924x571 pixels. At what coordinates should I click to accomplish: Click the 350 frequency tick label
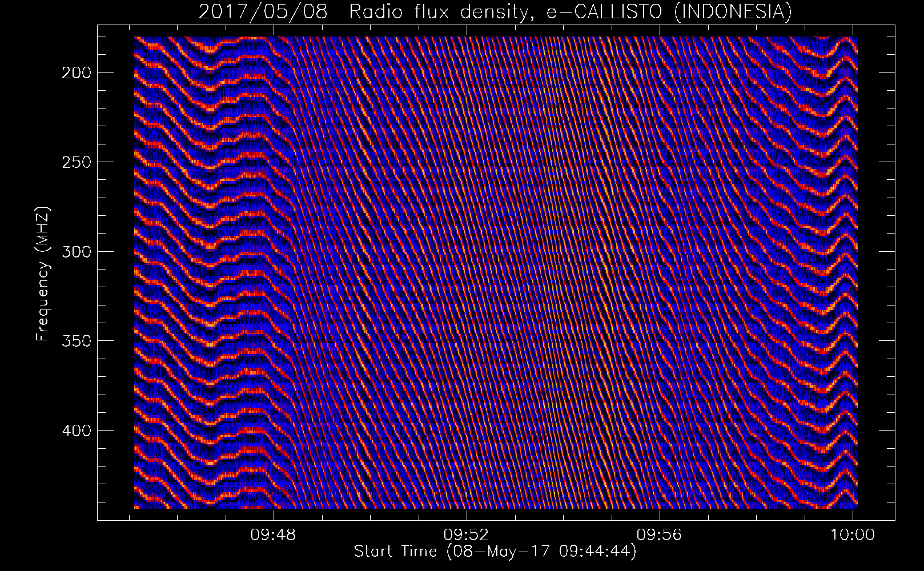coord(77,341)
